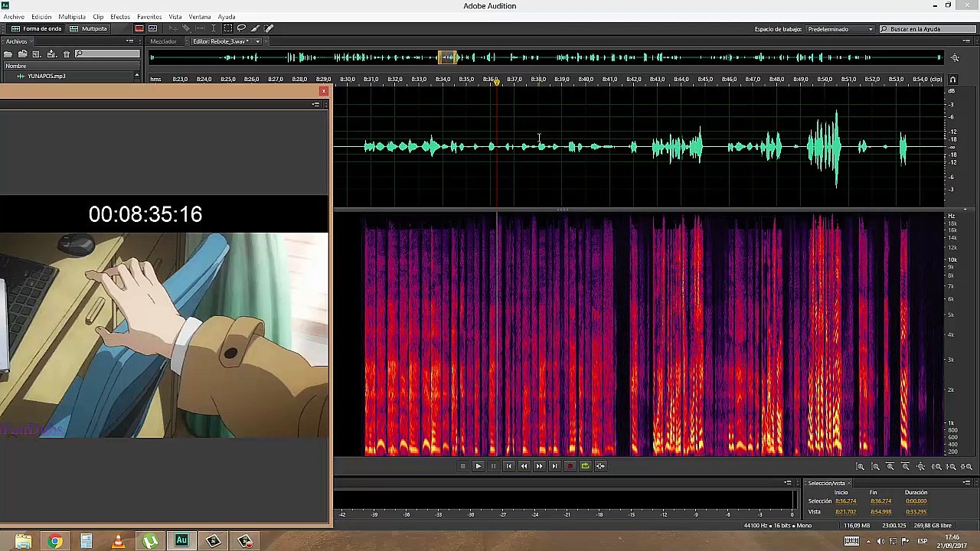Zoom in at selection in point
This screenshot has width=980, height=551.
(936, 467)
